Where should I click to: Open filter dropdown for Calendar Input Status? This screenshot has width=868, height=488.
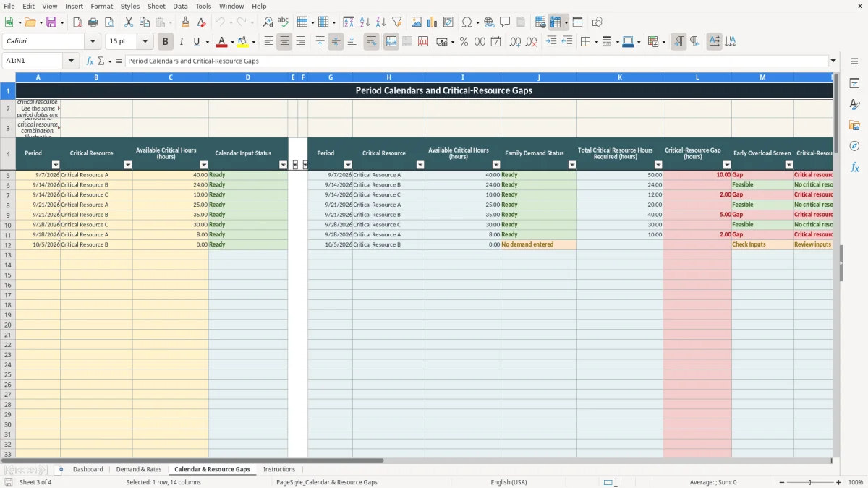pos(283,165)
